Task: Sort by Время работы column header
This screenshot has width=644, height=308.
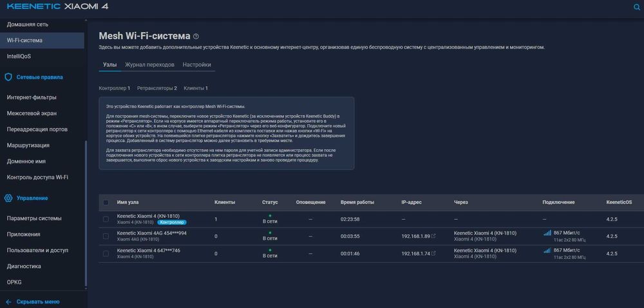Action: 357,202
